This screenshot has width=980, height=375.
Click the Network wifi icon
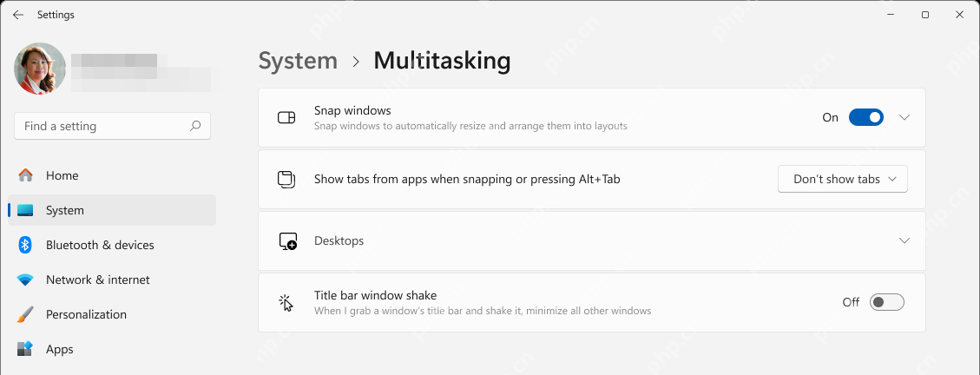coord(25,280)
